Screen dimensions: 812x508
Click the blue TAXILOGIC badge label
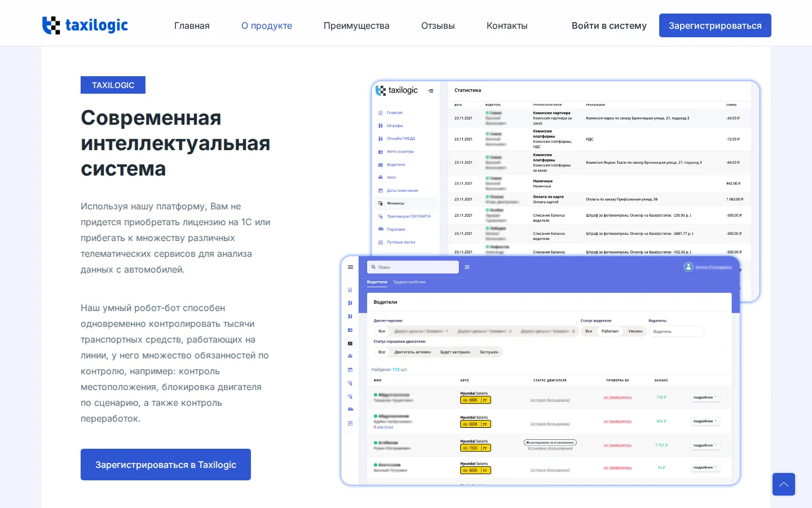coord(113,85)
